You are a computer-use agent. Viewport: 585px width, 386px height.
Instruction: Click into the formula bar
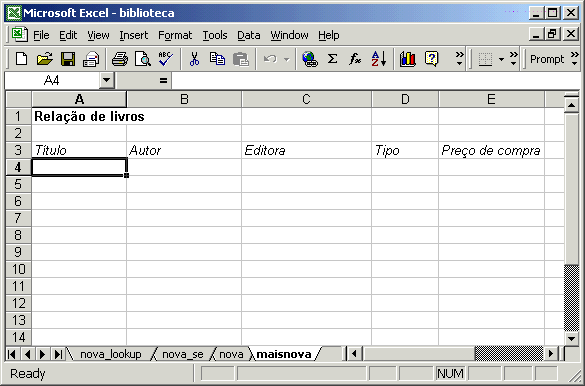tap(375, 80)
